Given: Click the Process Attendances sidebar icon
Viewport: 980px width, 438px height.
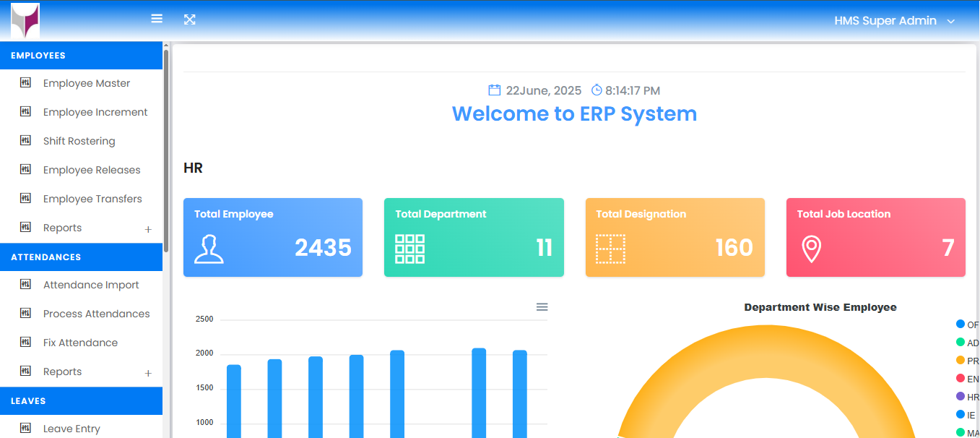Looking at the screenshot, I should pos(26,313).
